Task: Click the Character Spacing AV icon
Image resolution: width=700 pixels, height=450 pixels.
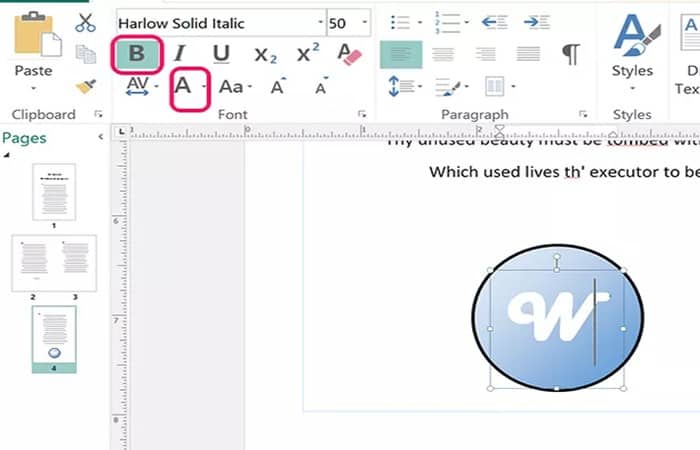Action: point(138,86)
